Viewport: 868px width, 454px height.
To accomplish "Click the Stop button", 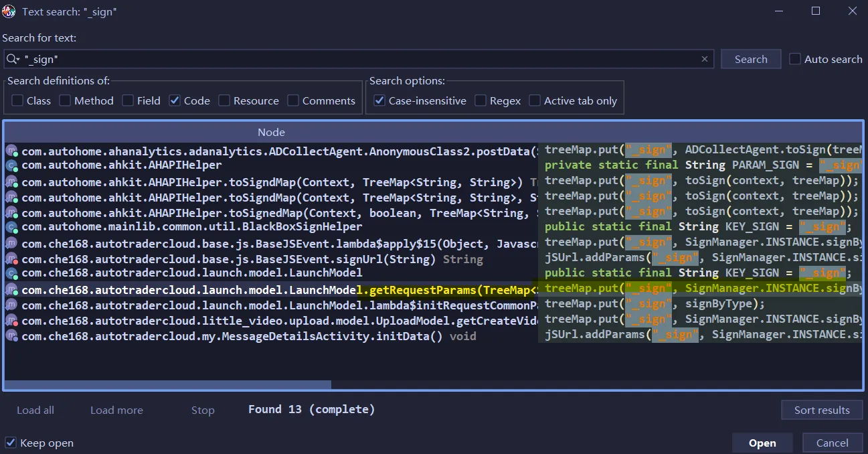I will point(203,410).
